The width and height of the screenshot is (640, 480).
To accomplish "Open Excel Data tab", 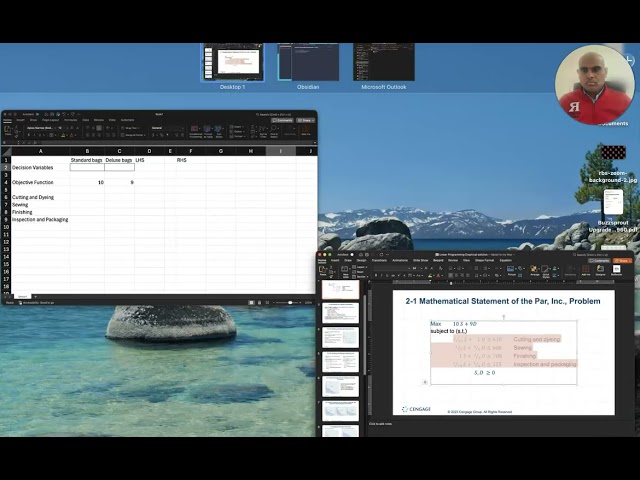I will (86, 120).
